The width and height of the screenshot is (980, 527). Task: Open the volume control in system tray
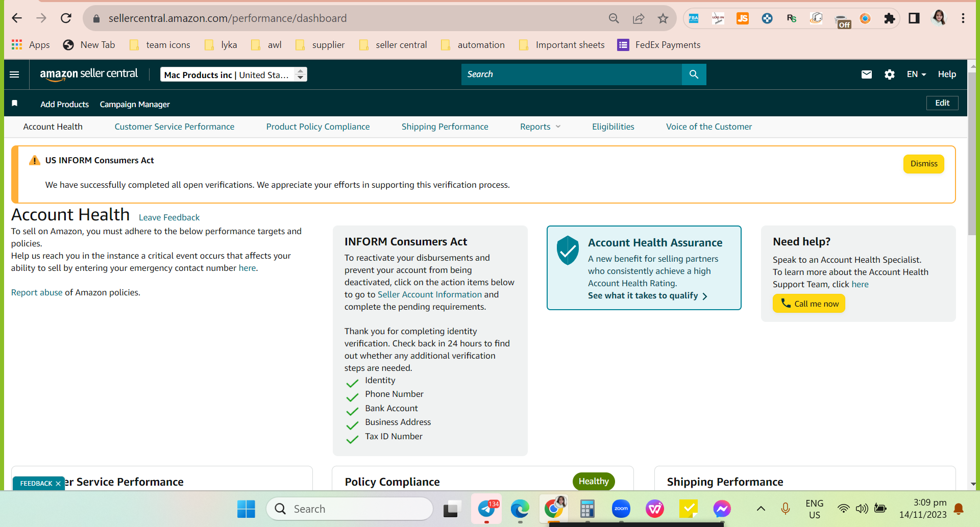(x=862, y=509)
